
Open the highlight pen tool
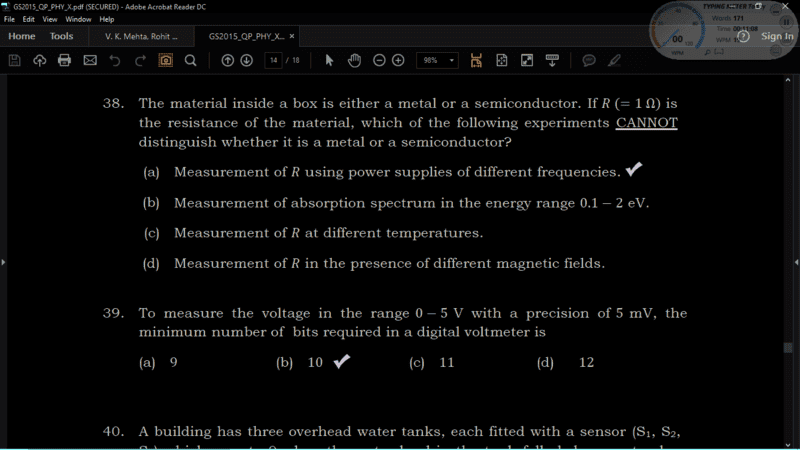coord(614,60)
